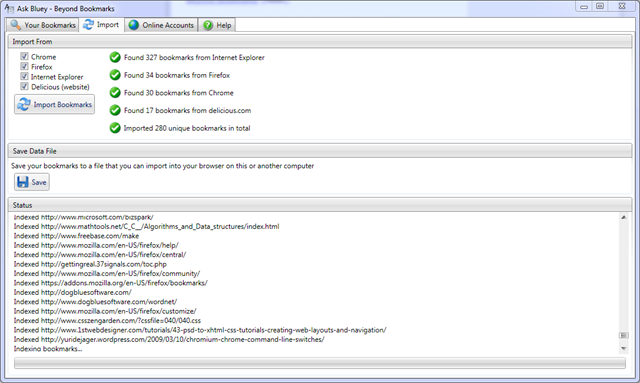
Task: Click 'Found 327 bookmarks from Internet Explorer' text
Action: [x=194, y=58]
